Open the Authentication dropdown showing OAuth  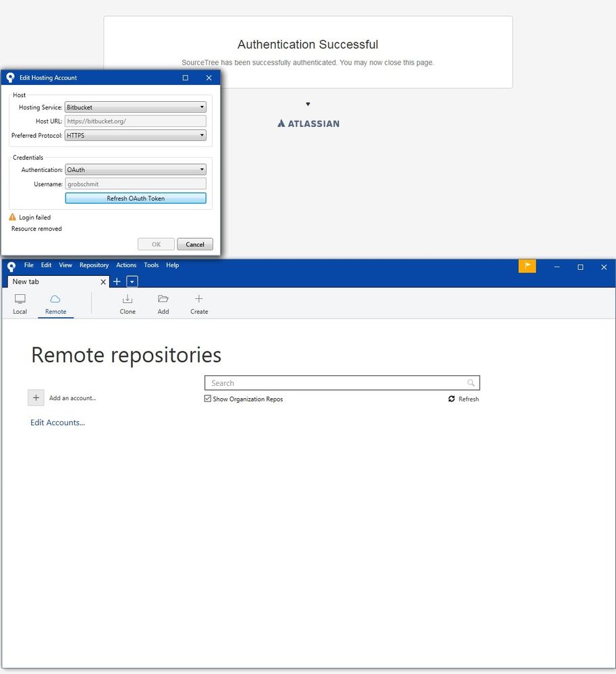136,170
